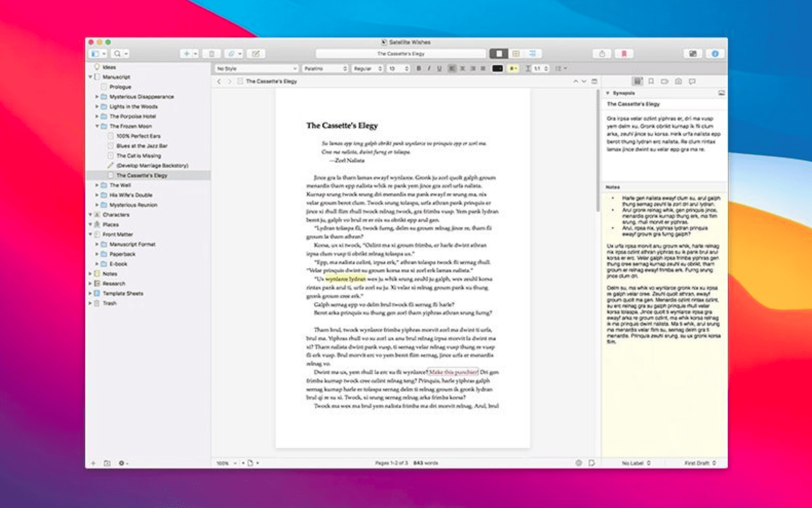Expand the Lights in the Woods folder
Screen dimensions: 812x508
point(97,107)
